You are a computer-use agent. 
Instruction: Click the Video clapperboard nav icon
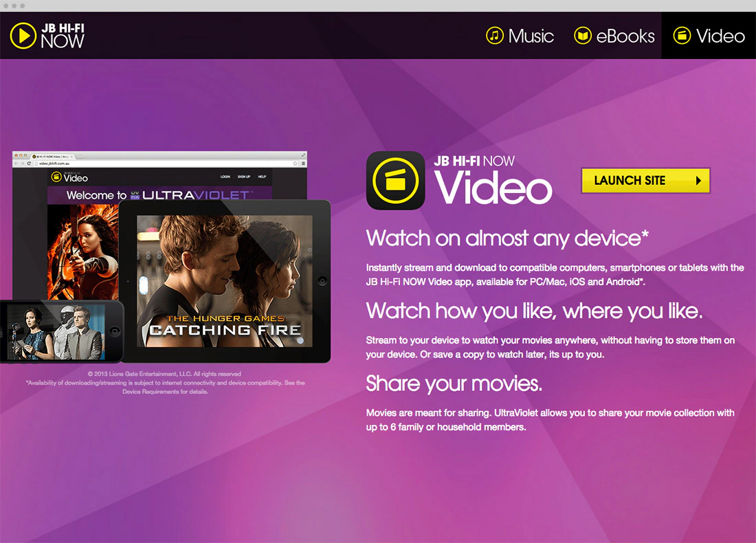[682, 36]
